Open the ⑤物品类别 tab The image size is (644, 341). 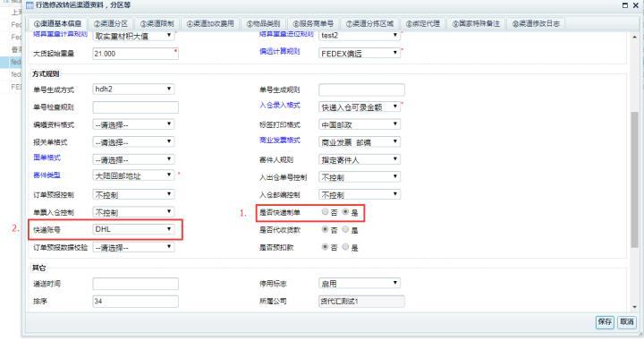pyautogui.click(x=263, y=24)
